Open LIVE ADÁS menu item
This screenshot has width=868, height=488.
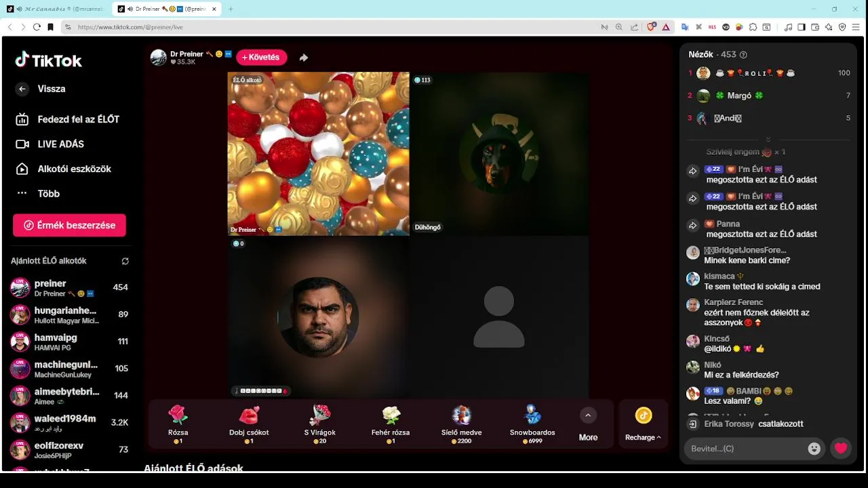[x=50, y=144]
